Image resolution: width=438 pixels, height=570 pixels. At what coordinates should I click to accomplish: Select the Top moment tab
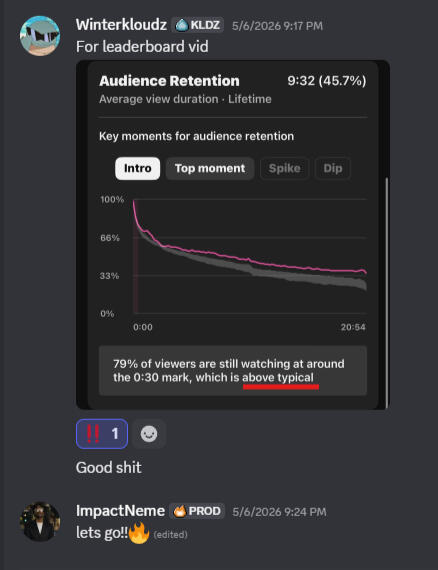click(x=210, y=168)
